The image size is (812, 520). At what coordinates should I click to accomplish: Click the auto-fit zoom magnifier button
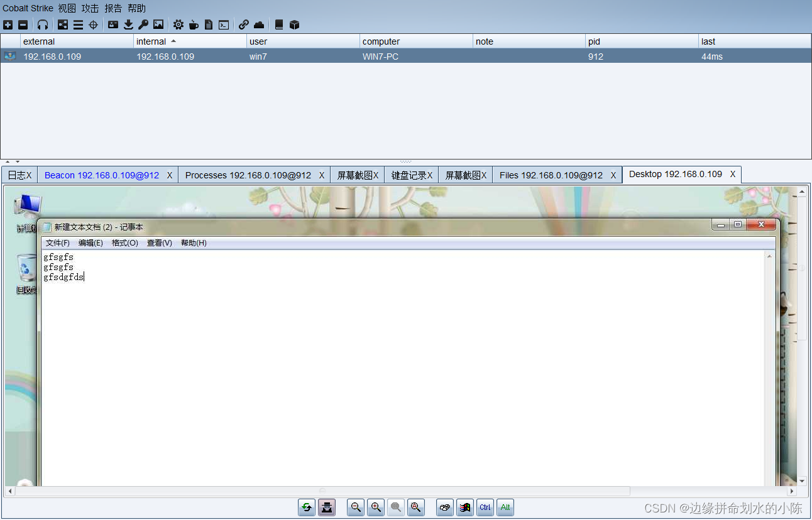(x=416, y=507)
